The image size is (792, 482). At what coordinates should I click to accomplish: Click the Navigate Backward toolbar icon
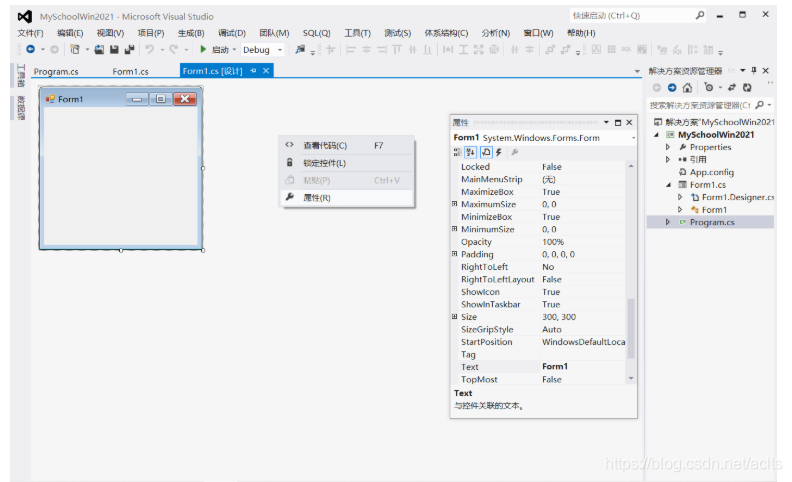(x=31, y=49)
